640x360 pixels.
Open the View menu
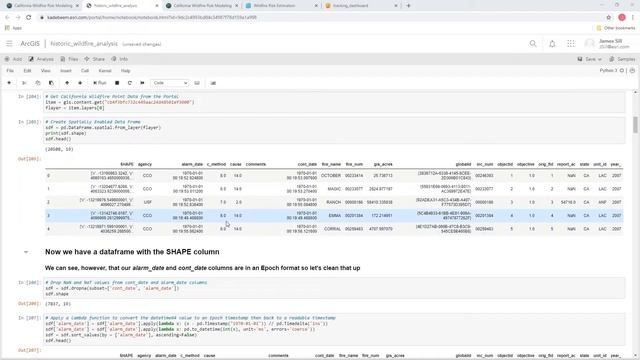(x=45, y=71)
